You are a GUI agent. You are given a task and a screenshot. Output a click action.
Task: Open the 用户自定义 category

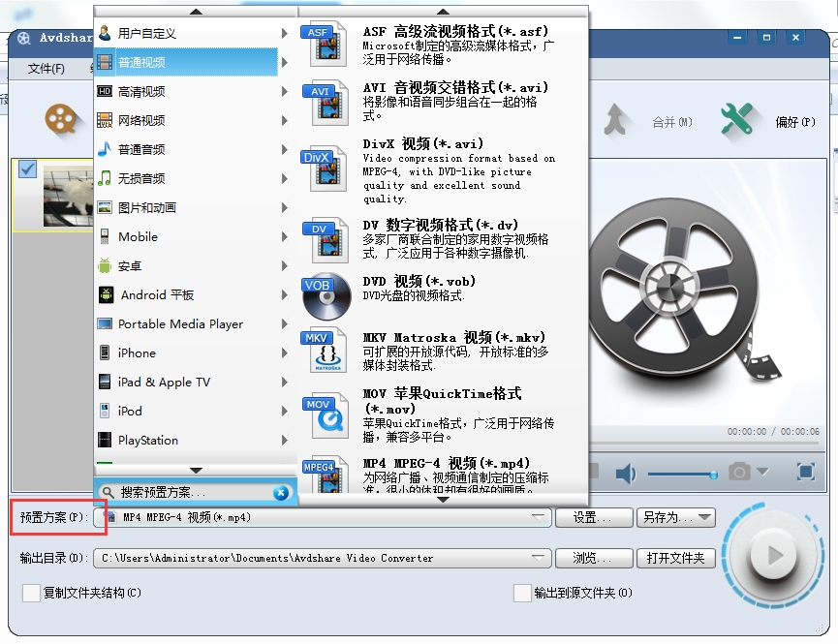[x=186, y=33]
